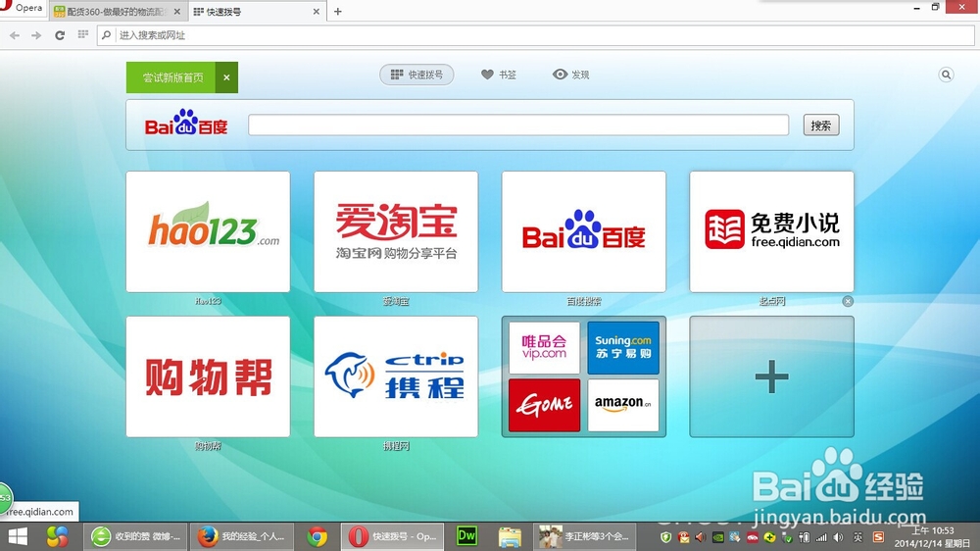Screen dimensions: 980x551
Task: Open the hao123 speed dial tile
Action: click(208, 232)
